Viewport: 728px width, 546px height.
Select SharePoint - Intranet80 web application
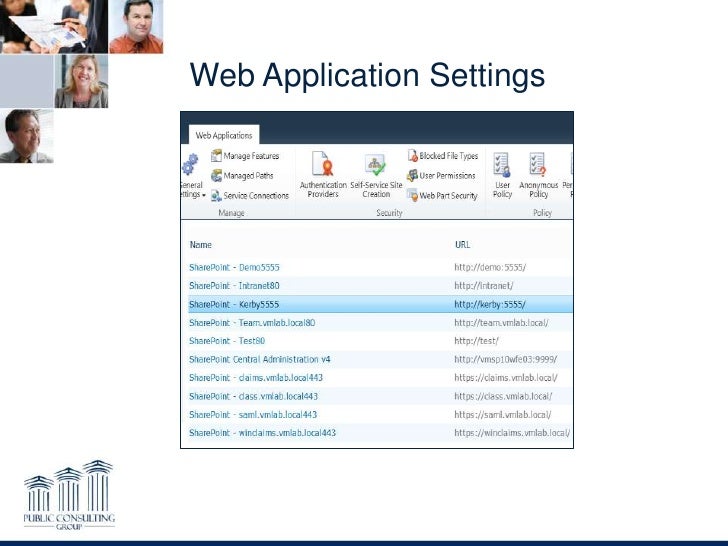tap(234, 286)
